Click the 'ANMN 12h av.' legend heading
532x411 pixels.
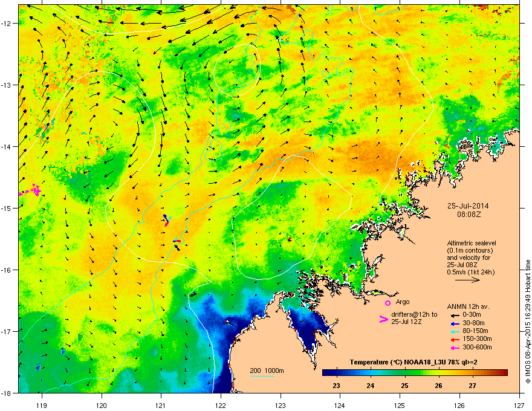tap(468, 306)
